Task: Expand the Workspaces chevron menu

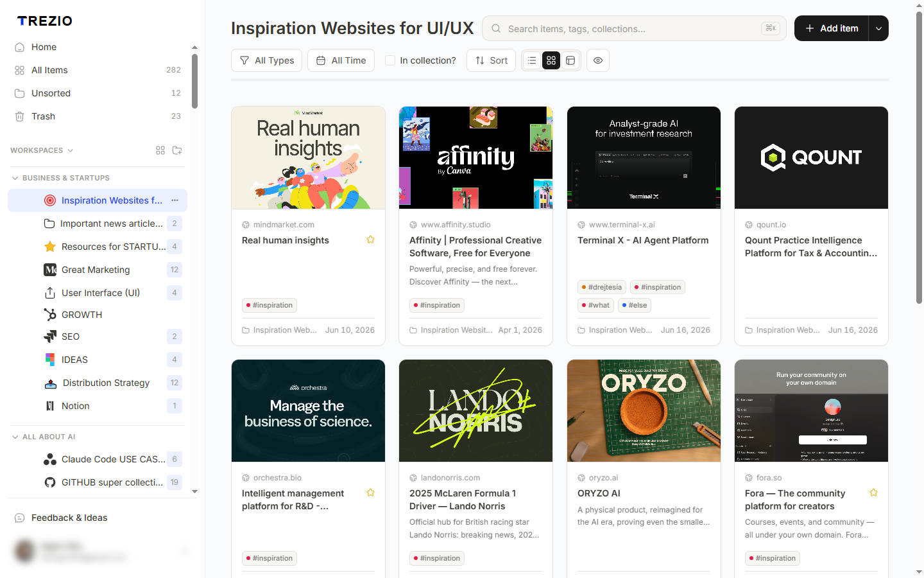Action: click(71, 150)
